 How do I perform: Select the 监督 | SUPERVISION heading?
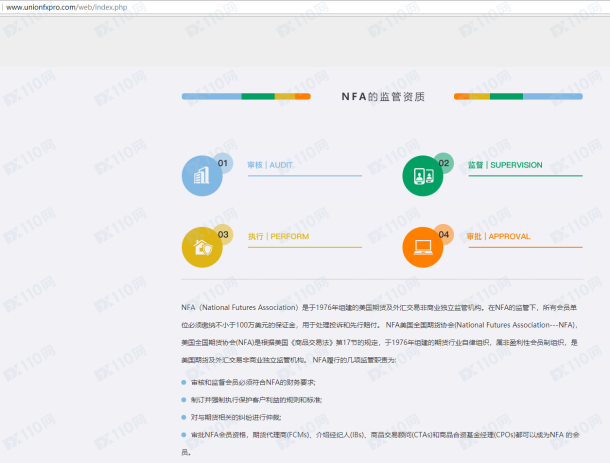point(505,165)
